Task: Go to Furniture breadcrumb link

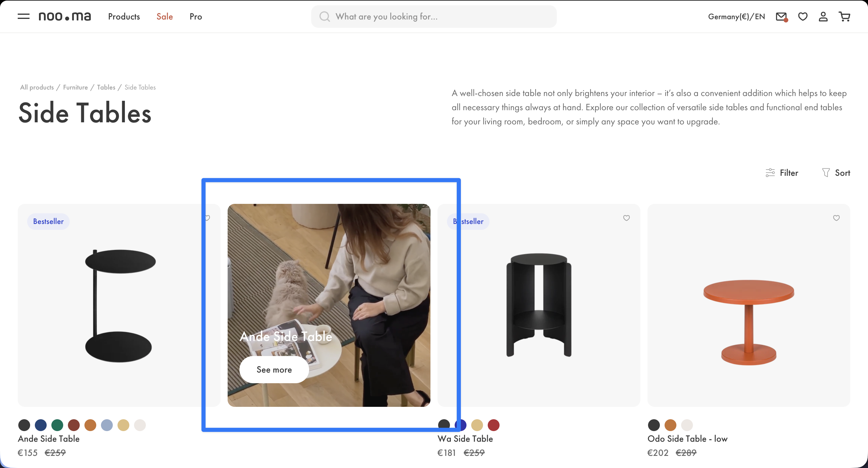Action: coord(75,87)
